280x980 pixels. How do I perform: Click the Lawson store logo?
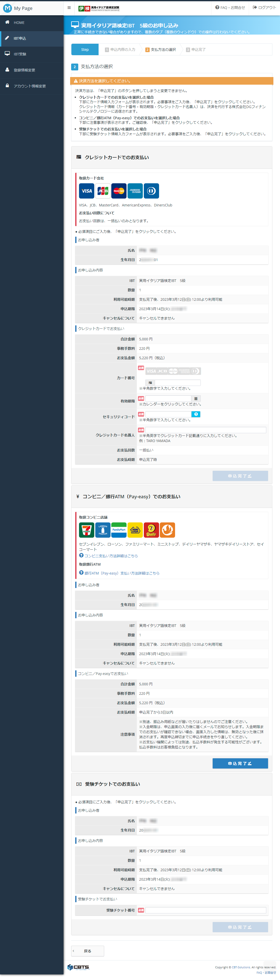tap(103, 530)
